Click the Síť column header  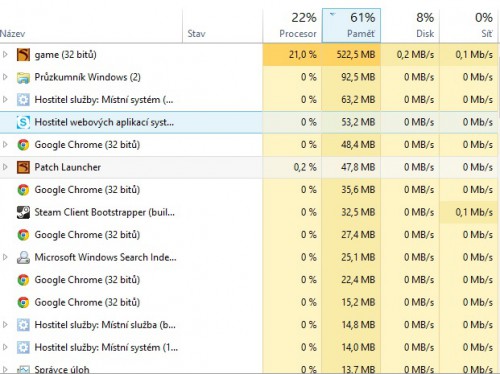pos(469,26)
